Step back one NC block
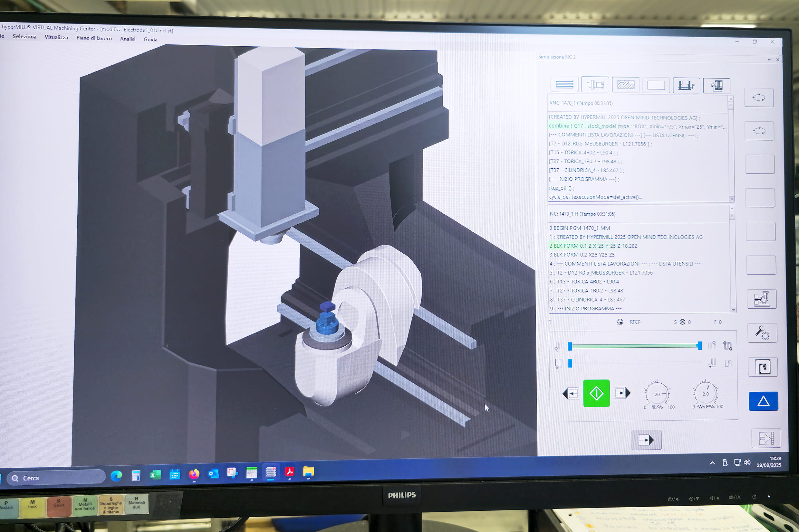 click(x=571, y=394)
